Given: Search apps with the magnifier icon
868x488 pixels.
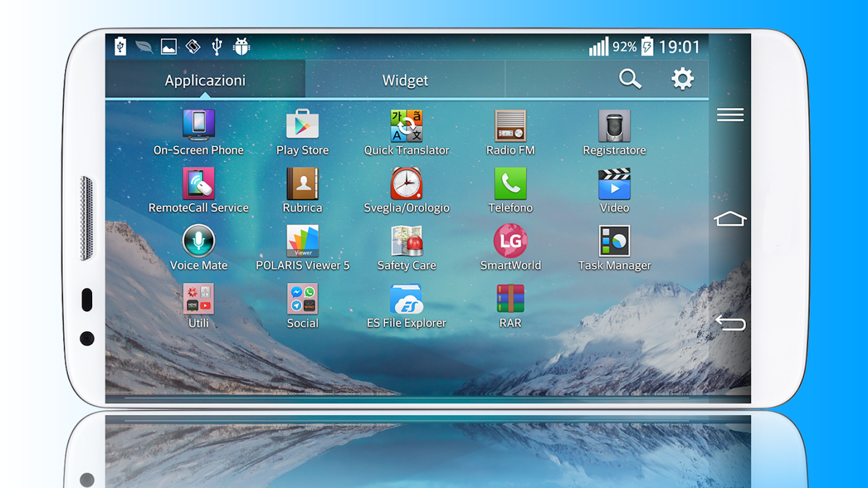Looking at the screenshot, I should point(630,79).
